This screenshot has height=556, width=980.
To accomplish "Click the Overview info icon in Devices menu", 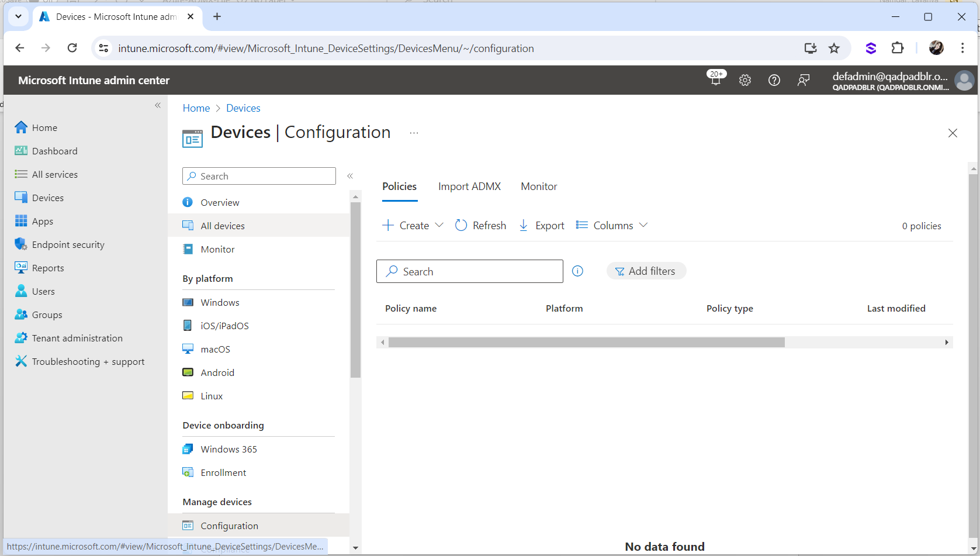I will click(x=188, y=202).
